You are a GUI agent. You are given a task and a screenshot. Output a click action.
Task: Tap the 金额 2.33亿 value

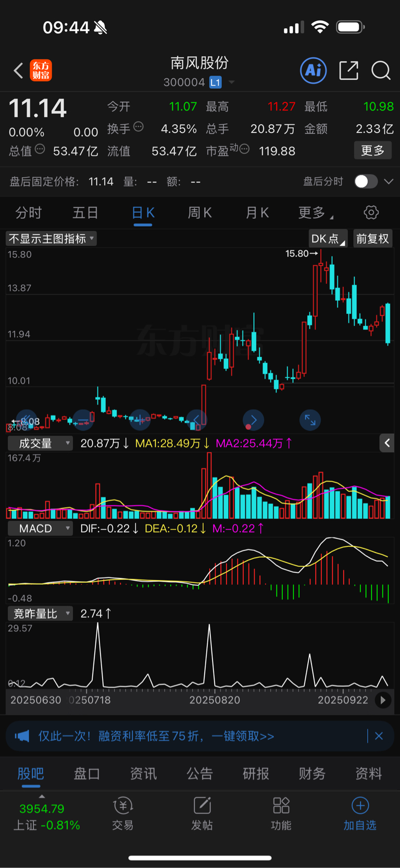[374, 129]
